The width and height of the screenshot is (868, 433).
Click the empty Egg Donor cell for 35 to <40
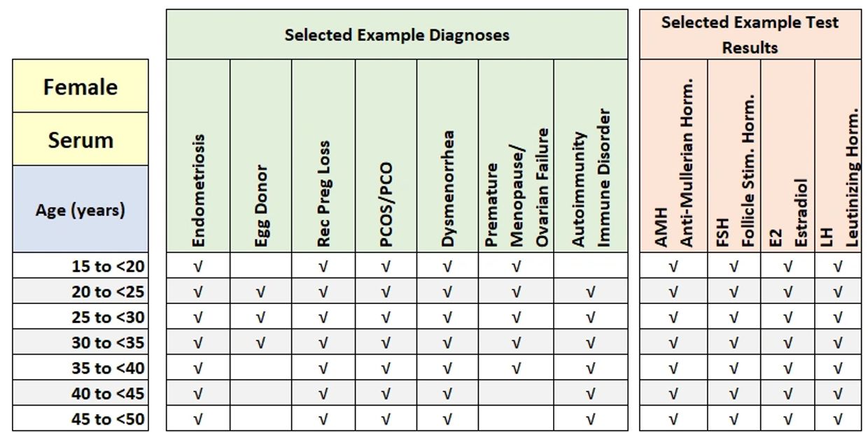(x=260, y=368)
